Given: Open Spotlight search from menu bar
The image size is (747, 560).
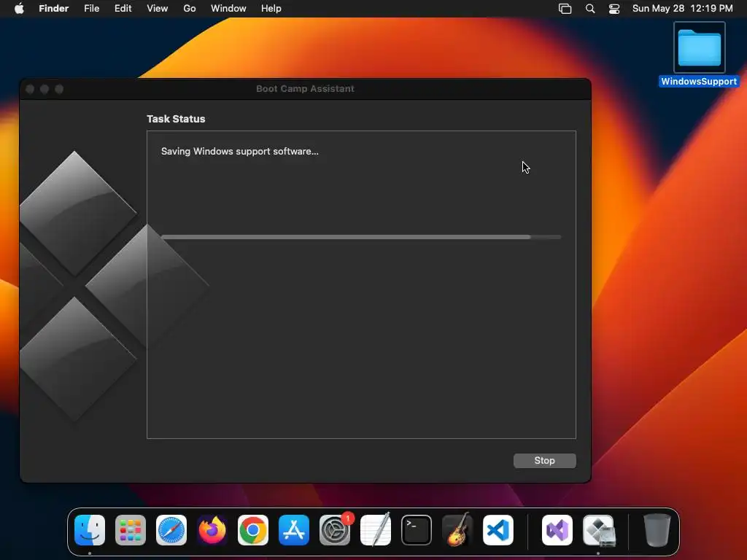Looking at the screenshot, I should coord(589,9).
